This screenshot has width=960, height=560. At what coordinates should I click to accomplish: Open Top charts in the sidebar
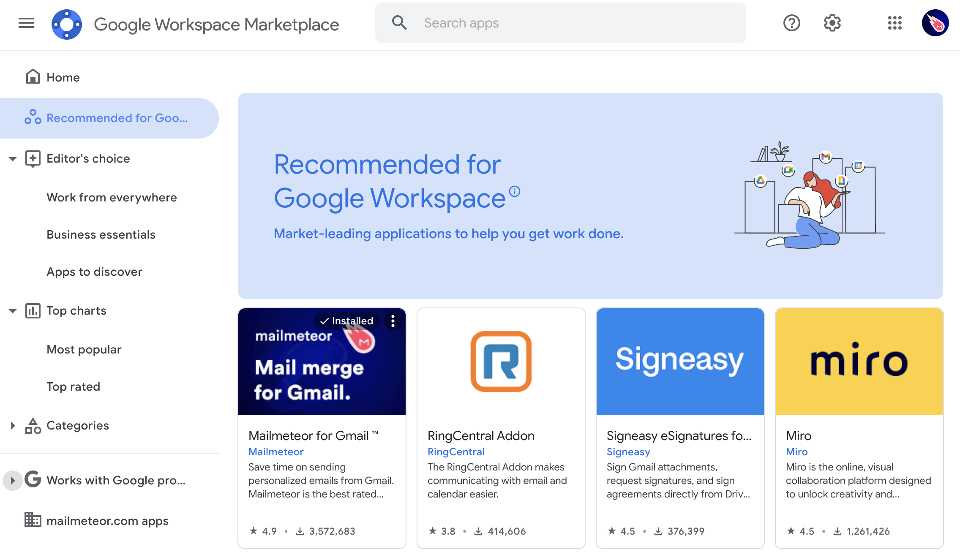(76, 310)
